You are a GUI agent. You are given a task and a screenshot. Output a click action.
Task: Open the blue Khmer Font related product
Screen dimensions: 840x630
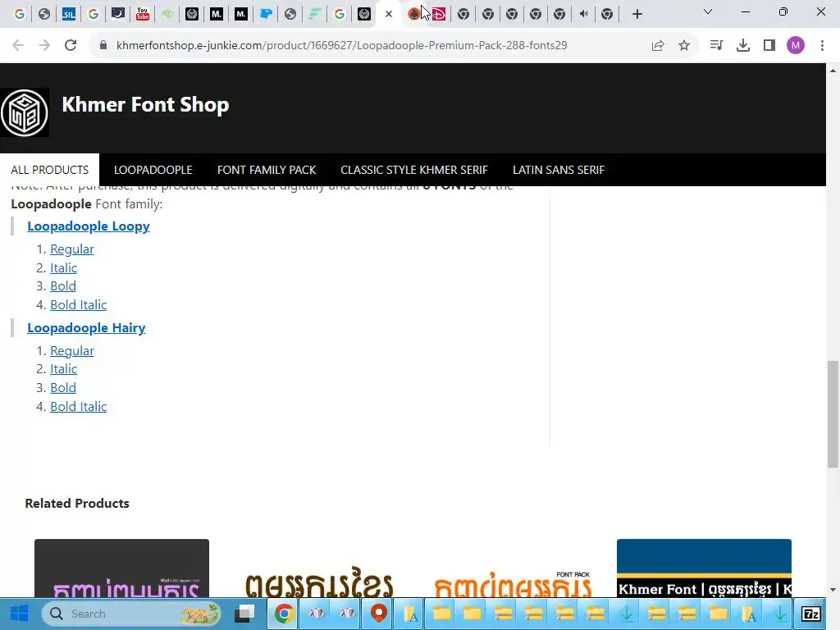(704, 568)
